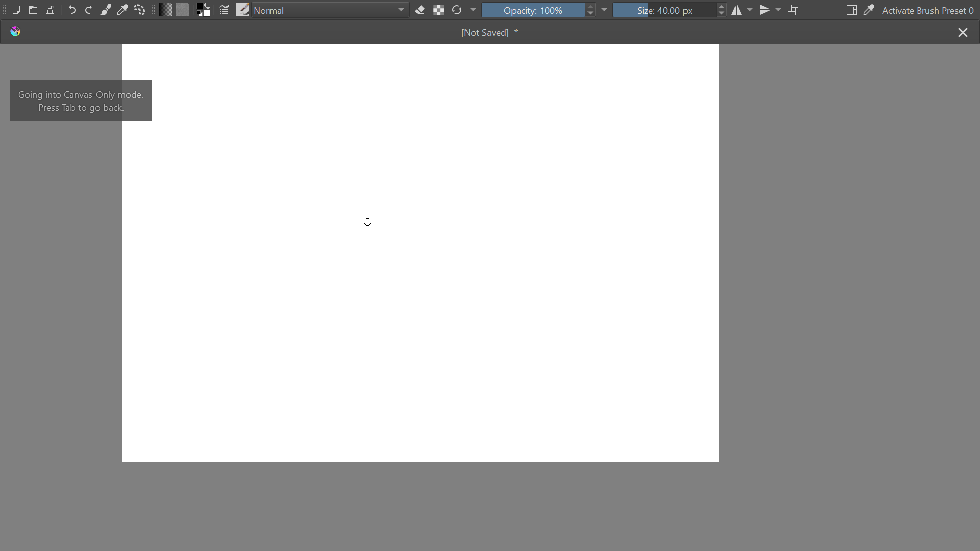Click Activate Brush Preset 0

927,10
